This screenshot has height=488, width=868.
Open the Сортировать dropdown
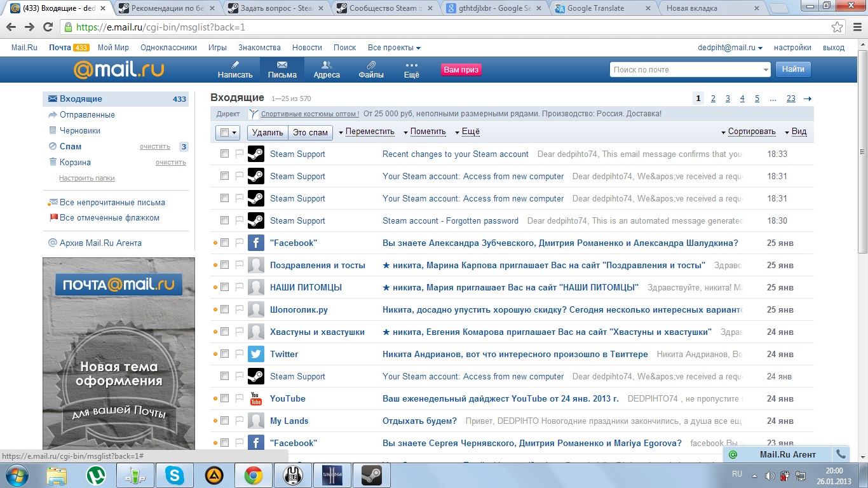(x=749, y=132)
